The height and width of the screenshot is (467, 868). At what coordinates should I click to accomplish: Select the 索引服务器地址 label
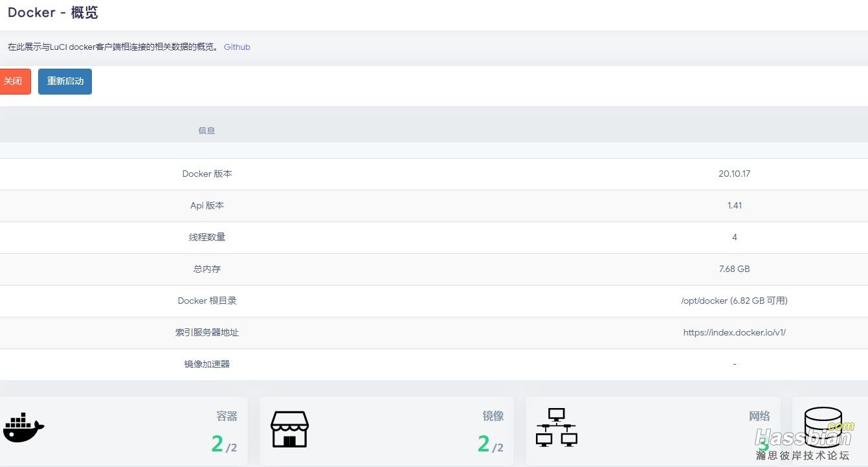point(207,333)
